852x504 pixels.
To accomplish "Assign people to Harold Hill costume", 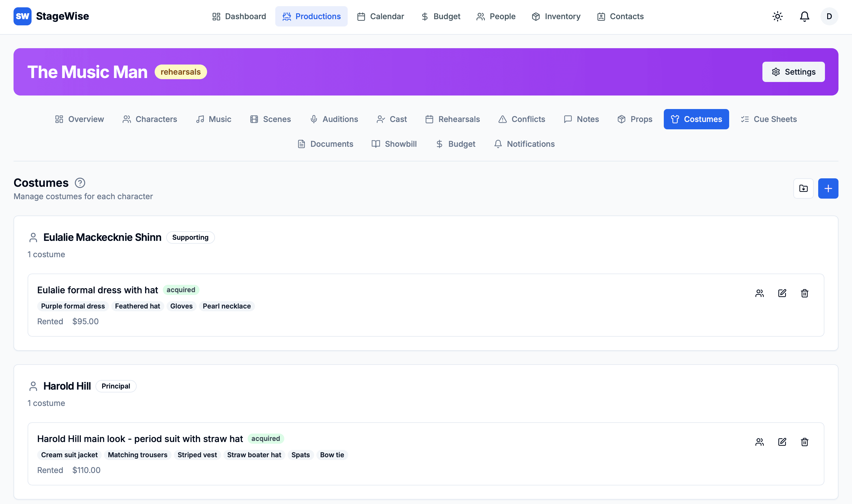I will [759, 442].
